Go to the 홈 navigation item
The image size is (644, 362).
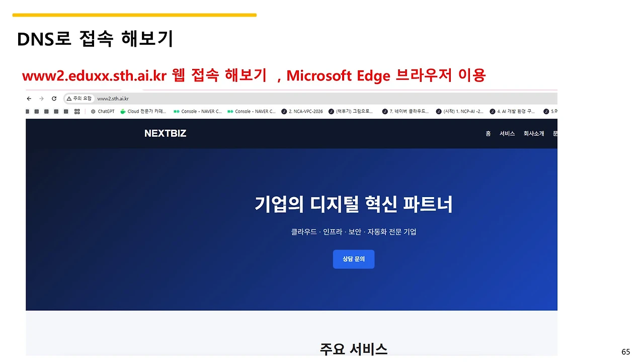coord(488,133)
